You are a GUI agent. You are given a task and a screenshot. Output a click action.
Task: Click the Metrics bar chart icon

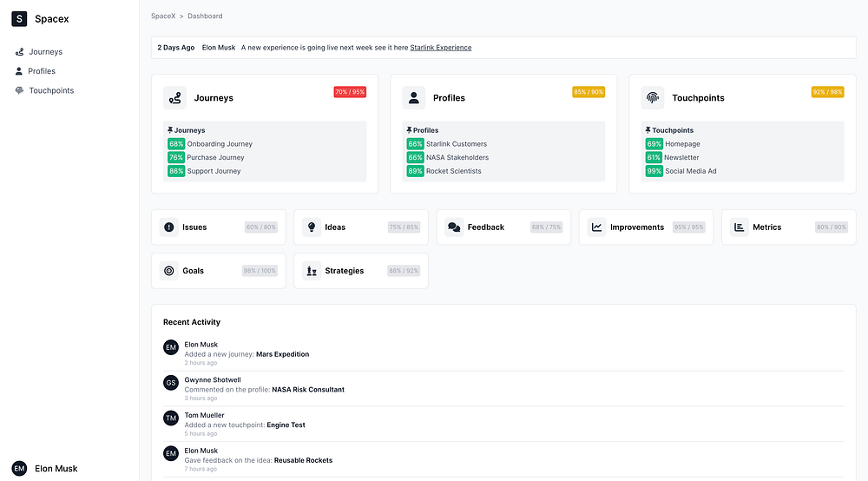coord(740,227)
